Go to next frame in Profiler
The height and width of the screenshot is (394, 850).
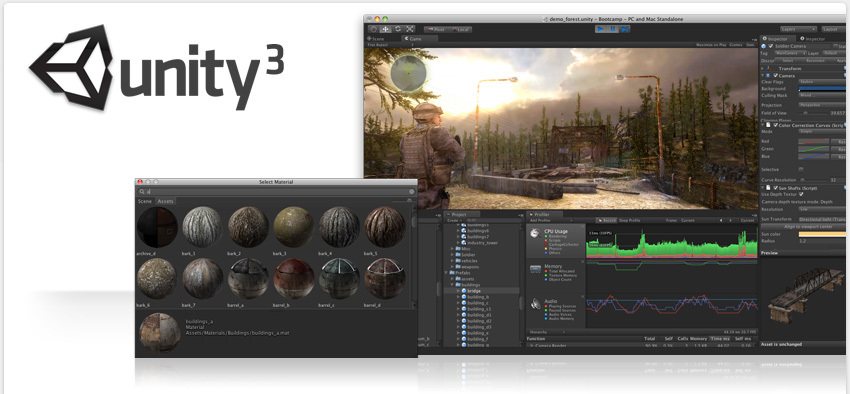[731, 221]
